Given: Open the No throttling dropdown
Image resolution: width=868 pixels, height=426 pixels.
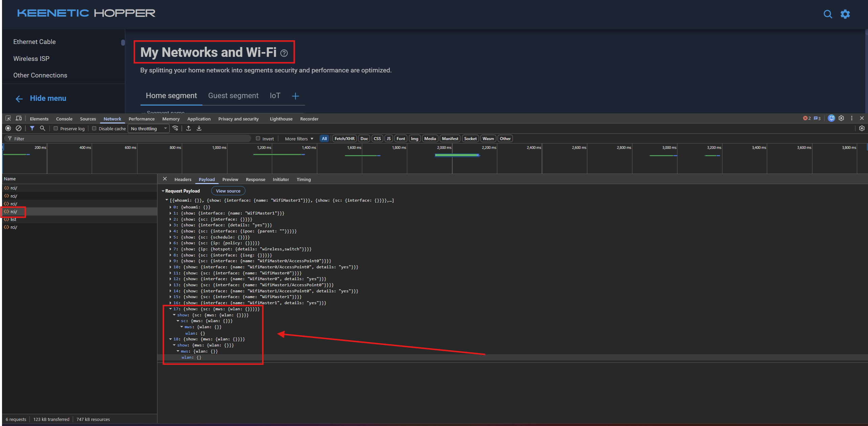Looking at the screenshot, I should 149,129.
